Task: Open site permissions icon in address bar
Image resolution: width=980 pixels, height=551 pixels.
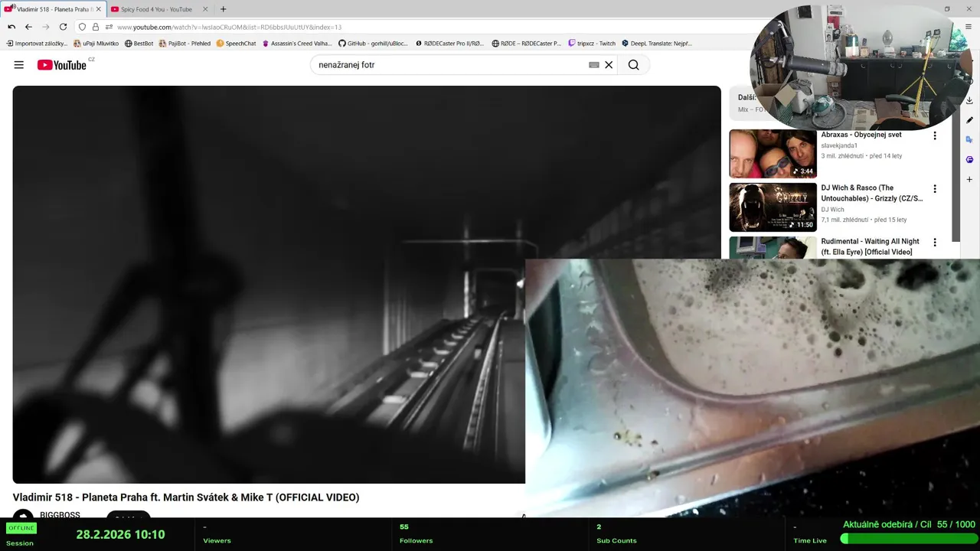Action: point(109,27)
